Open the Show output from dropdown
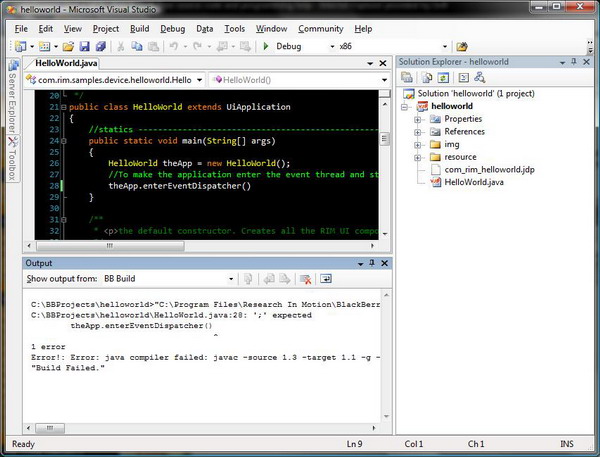This screenshot has height=457, width=600. click(x=231, y=279)
